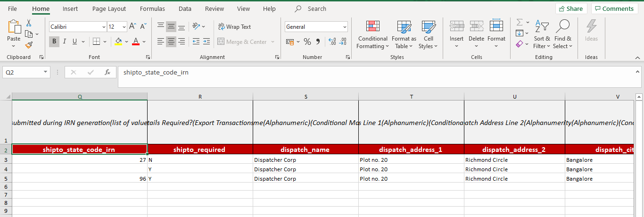This screenshot has width=644, height=217.
Task: Align text left
Action: point(161,42)
